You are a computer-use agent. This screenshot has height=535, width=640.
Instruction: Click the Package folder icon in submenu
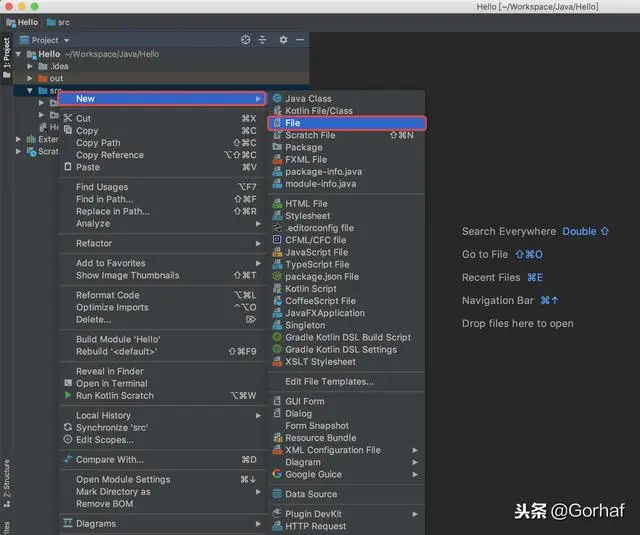(x=277, y=147)
